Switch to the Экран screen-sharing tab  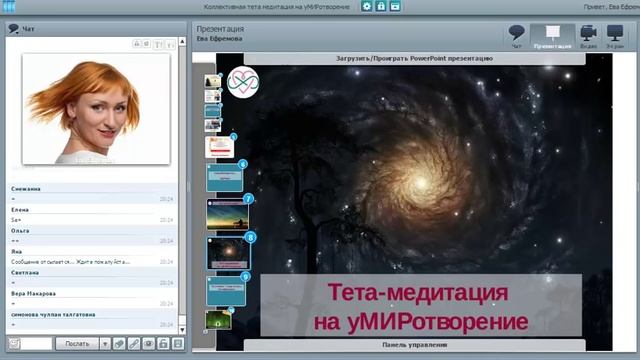(615, 36)
